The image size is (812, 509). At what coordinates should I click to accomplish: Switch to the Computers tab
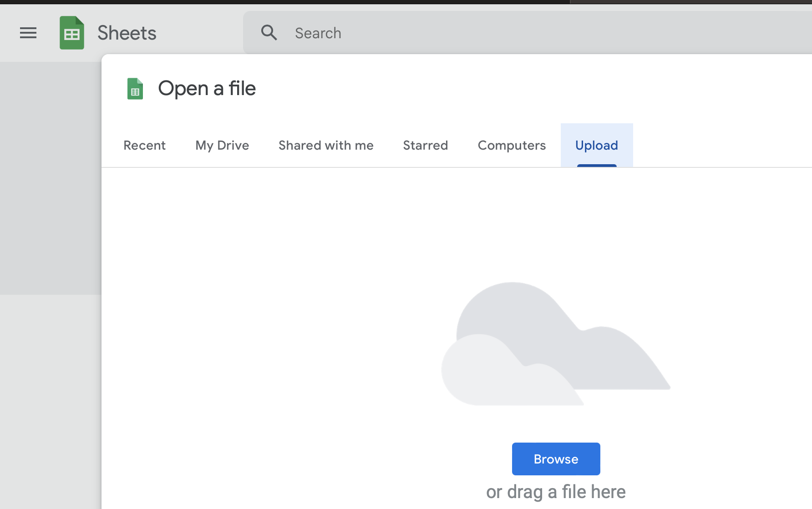512,145
